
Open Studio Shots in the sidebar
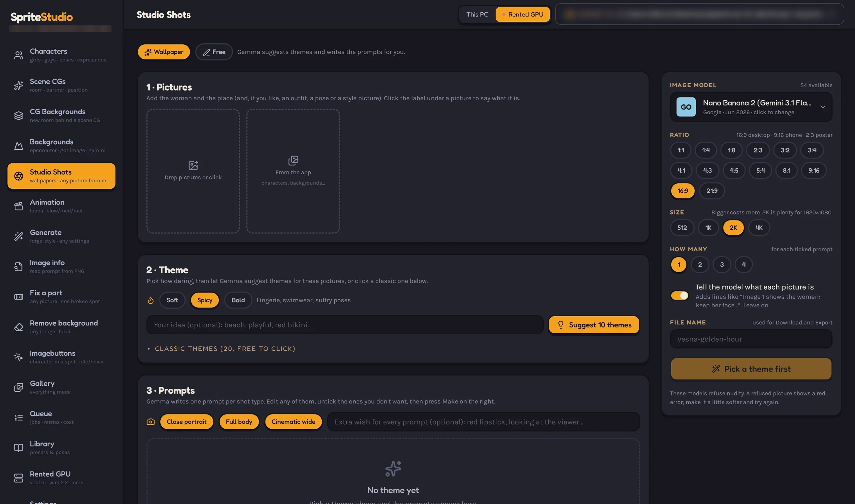coord(61,176)
